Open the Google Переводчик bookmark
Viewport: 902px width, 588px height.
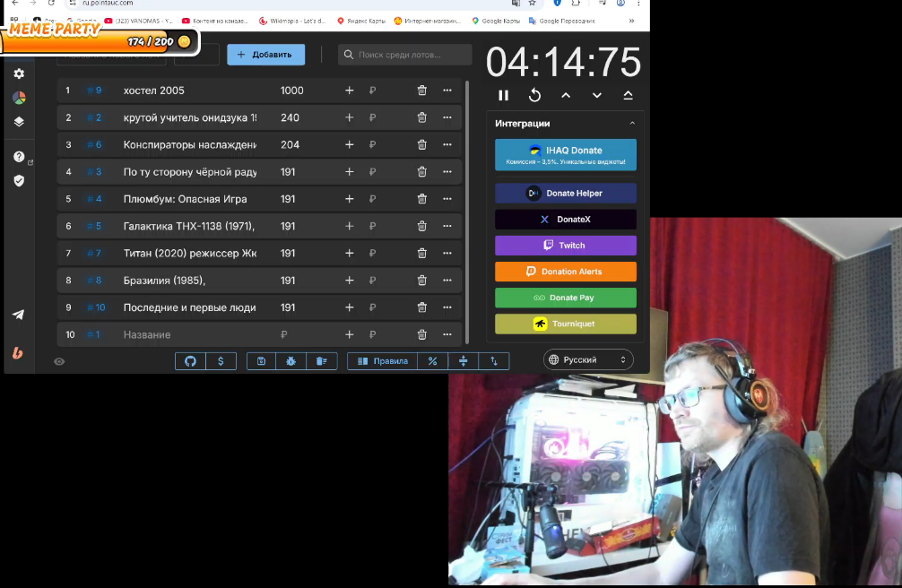(x=562, y=21)
